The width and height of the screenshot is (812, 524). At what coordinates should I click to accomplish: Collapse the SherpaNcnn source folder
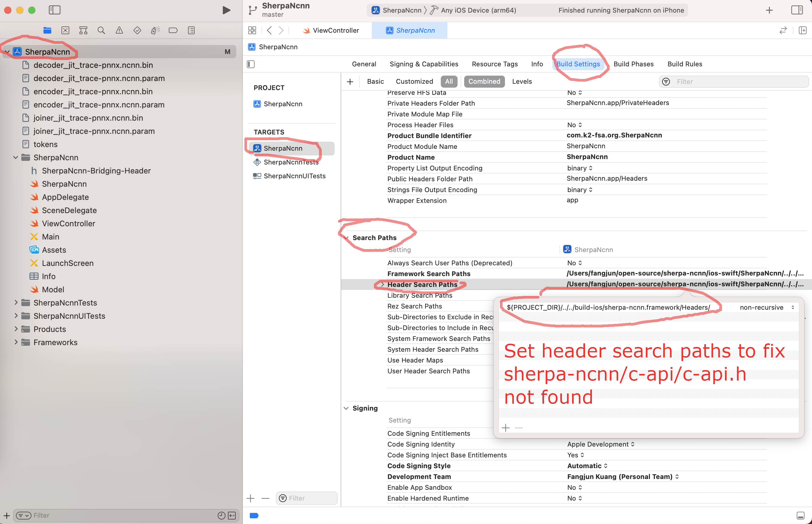(16, 158)
